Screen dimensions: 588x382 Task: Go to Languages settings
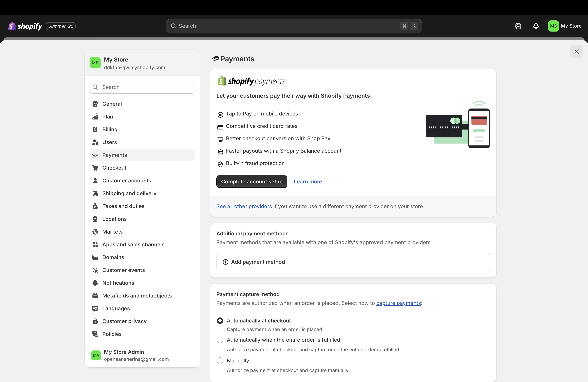(142, 308)
